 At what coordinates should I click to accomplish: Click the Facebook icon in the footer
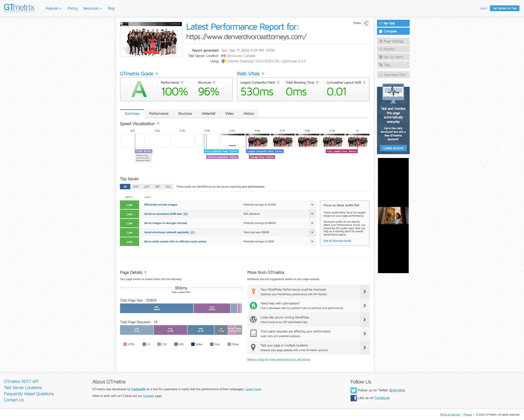pyautogui.click(x=353, y=398)
